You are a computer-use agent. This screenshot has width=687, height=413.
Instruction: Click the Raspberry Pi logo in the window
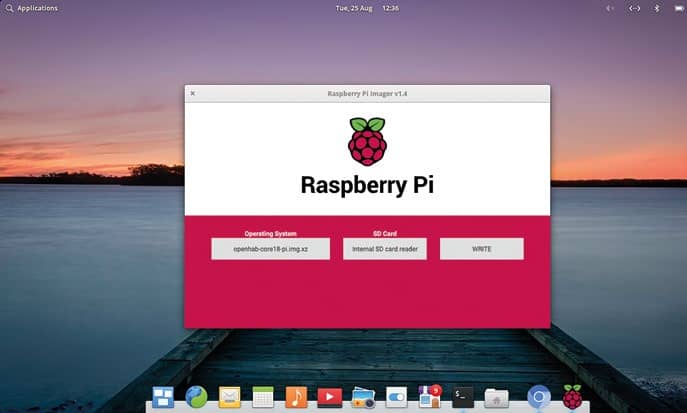(x=367, y=141)
